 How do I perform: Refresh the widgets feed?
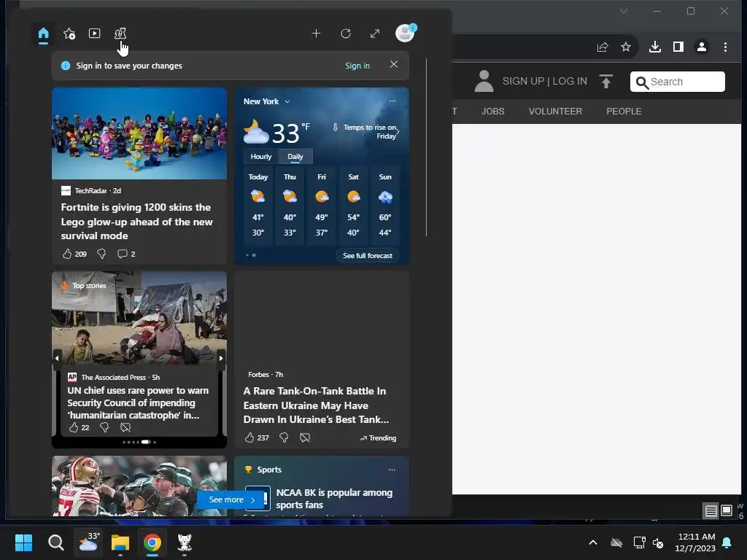[346, 34]
